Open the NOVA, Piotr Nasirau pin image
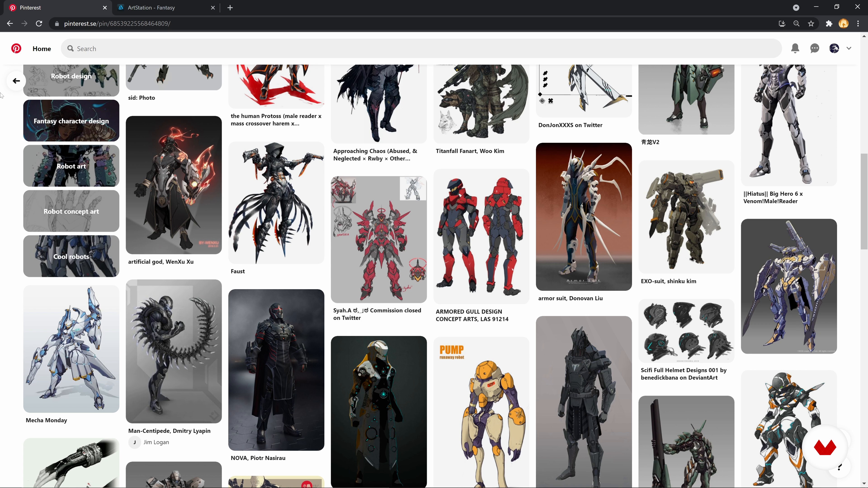This screenshot has height=488, width=868. coord(276,369)
